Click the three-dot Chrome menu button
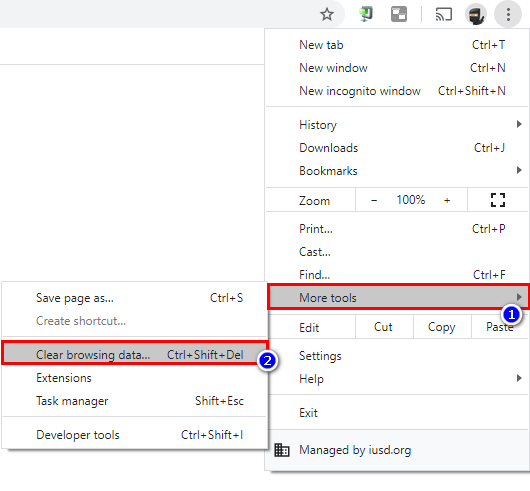Screen dimensions: 530x491 508,15
